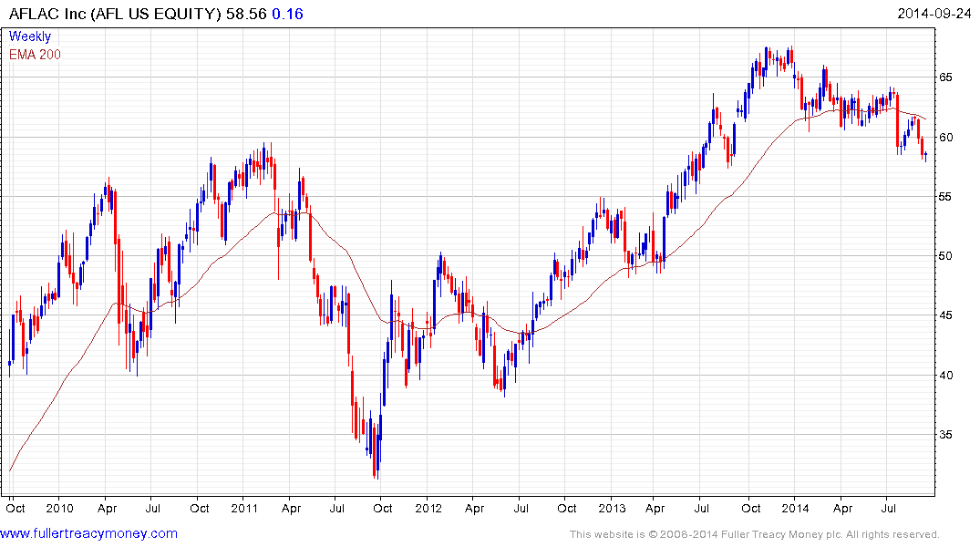The width and height of the screenshot is (980, 547).
Task: Click the AFLAC Inc (AFL US EQUITY) title
Action: pos(115,14)
